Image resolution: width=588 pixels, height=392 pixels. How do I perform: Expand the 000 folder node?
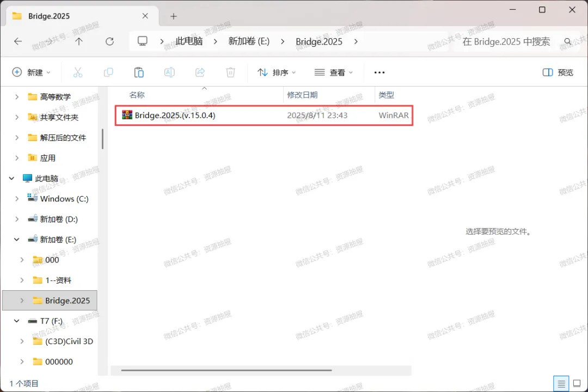(x=22, y=260)
